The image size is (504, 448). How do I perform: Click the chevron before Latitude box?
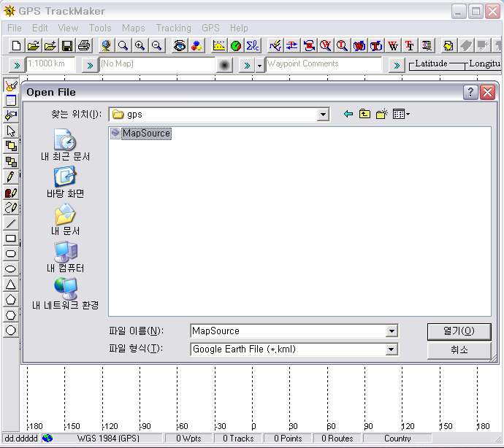tap(397, 66)
